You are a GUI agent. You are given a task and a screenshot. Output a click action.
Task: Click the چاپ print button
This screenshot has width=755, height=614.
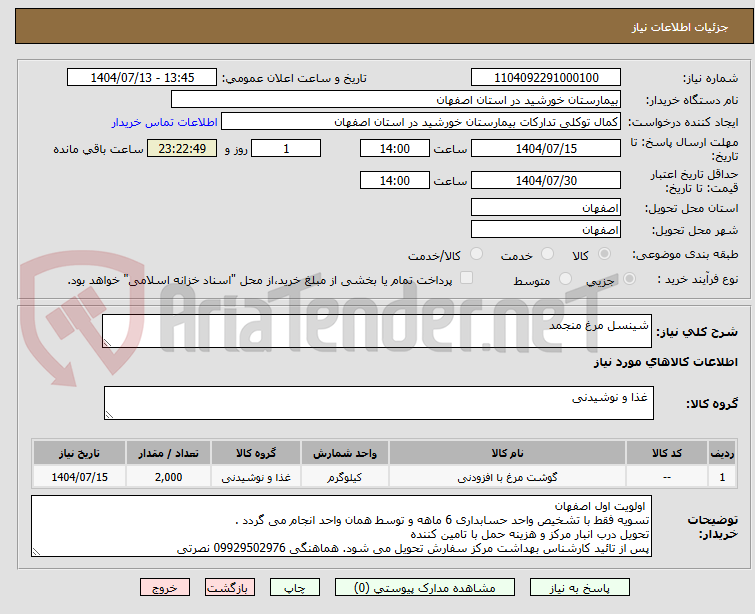(295, 588)
